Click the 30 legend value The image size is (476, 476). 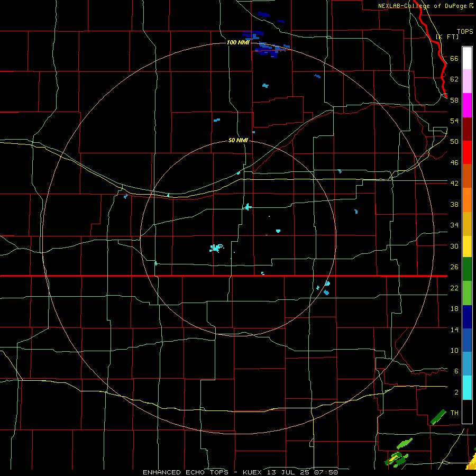pyautogui.click(x=454, y=246)
